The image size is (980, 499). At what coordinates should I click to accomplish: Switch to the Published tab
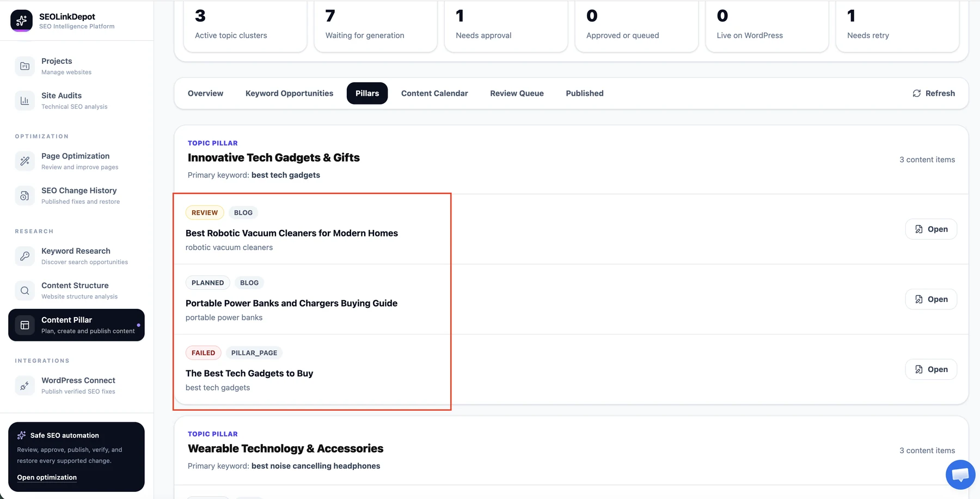[585, 93]
